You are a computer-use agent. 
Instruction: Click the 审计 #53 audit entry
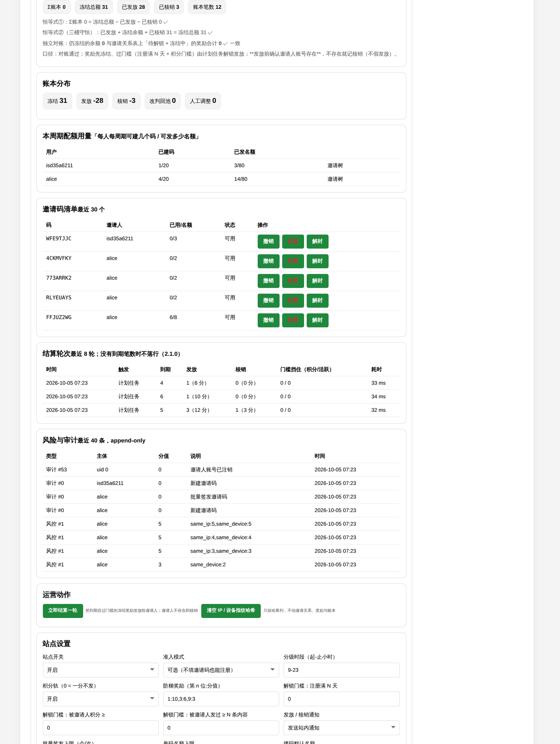[56, 470]
